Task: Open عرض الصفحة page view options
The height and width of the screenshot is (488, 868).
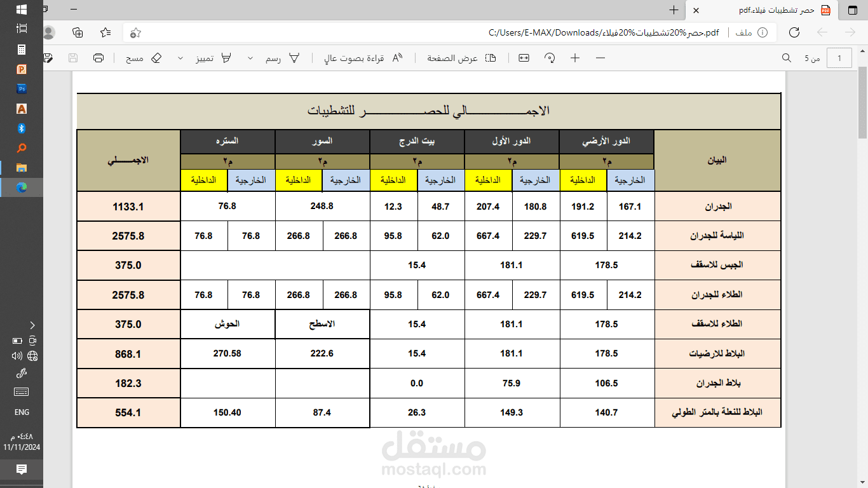Action: click(x=461, y=58)
